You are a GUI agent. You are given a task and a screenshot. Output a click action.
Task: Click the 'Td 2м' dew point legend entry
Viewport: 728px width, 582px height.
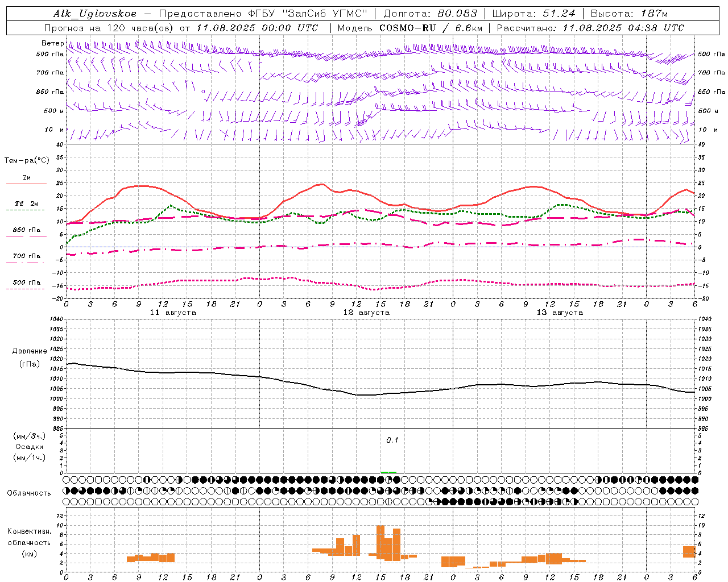(x=26, y=203)
